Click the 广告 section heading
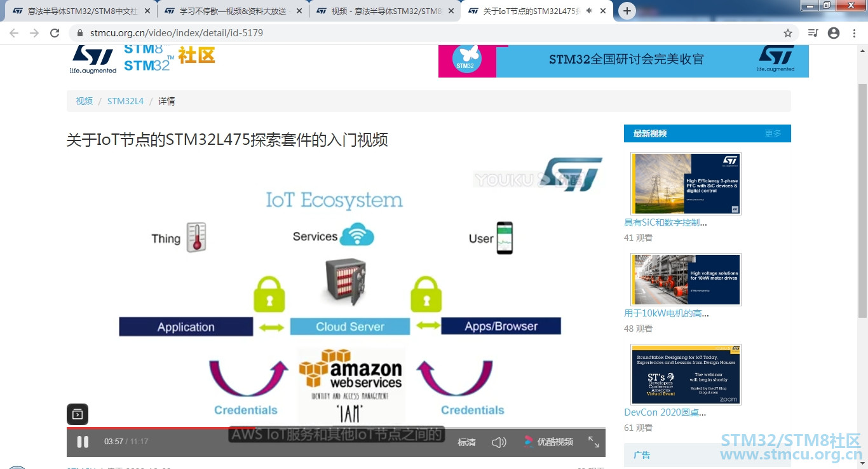 coord(642,455)
